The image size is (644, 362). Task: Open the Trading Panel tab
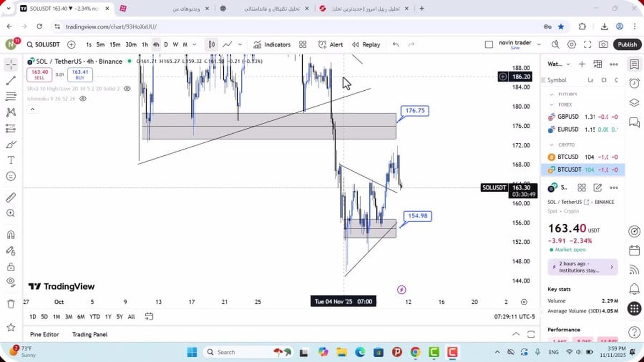click(x=90, y=334)
